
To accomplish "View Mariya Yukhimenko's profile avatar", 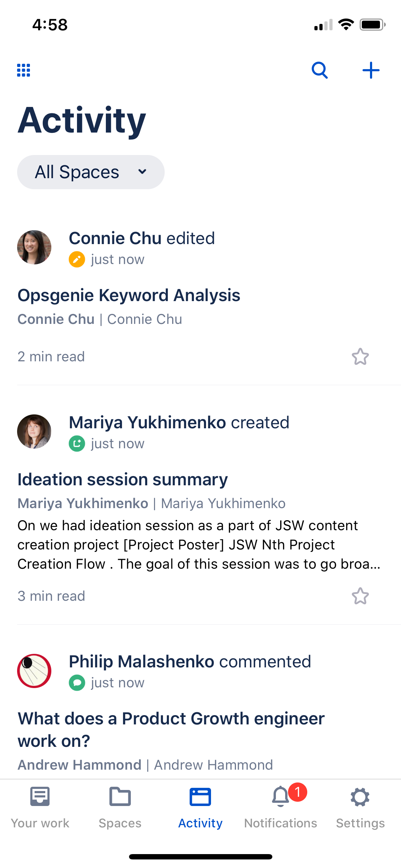I will (34, 432).
